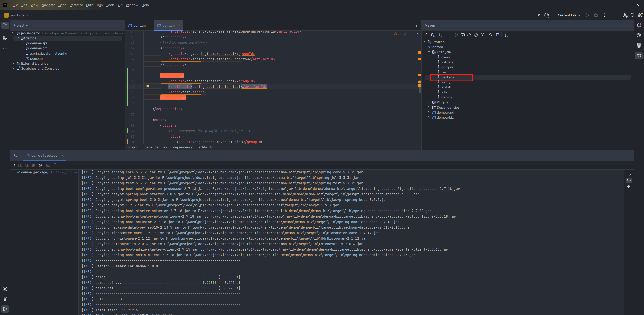Click Download Sources and Documentation icon
The height and width of the screenshot is (315, 644).
click(x=440, y=35)
